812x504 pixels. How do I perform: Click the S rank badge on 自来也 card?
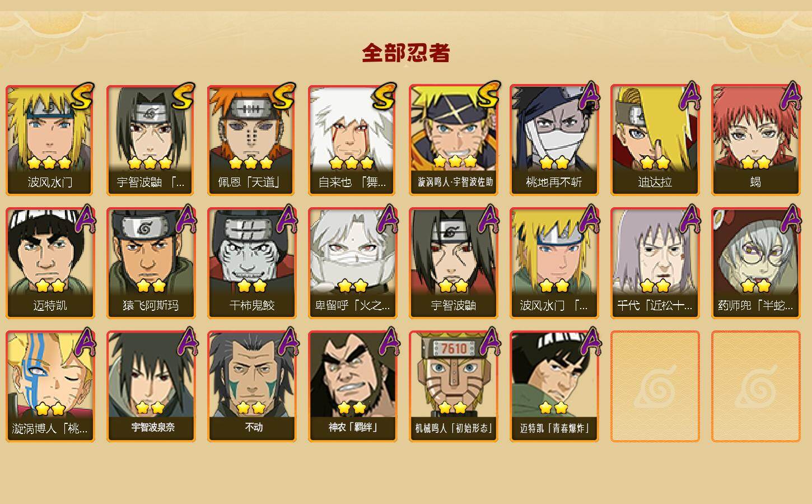(384, 96)
